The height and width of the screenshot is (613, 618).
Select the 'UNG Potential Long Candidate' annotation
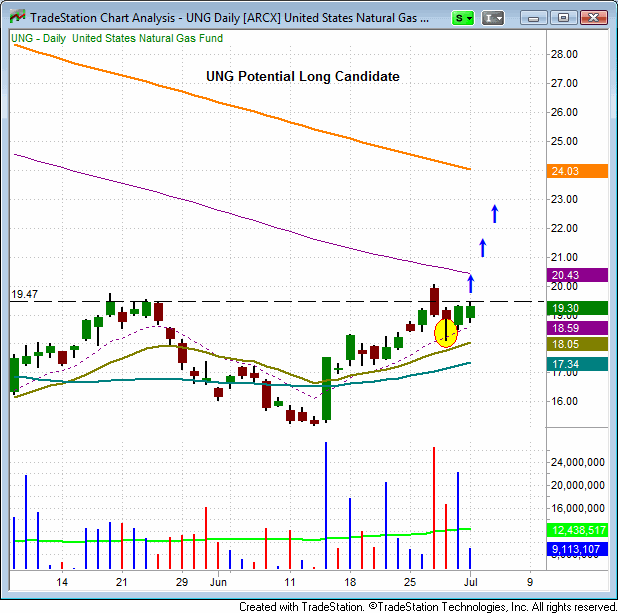pyautogui.click(x=303, y=76)
